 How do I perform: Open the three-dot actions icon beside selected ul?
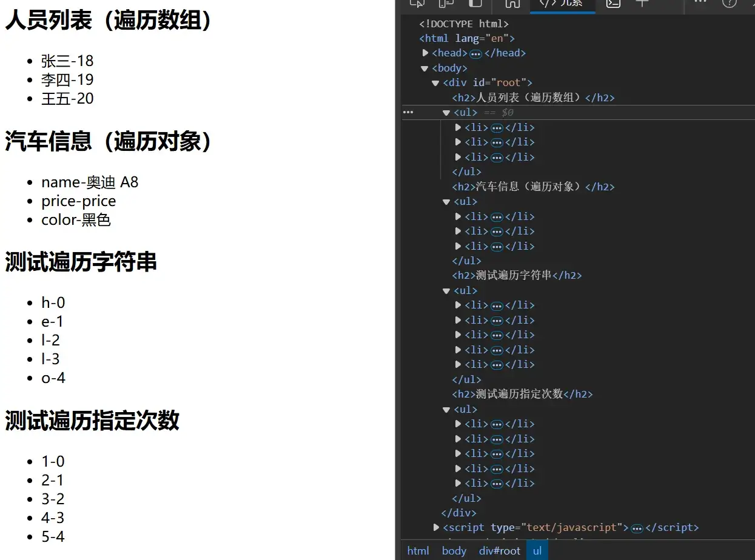(x=408, y=112)
